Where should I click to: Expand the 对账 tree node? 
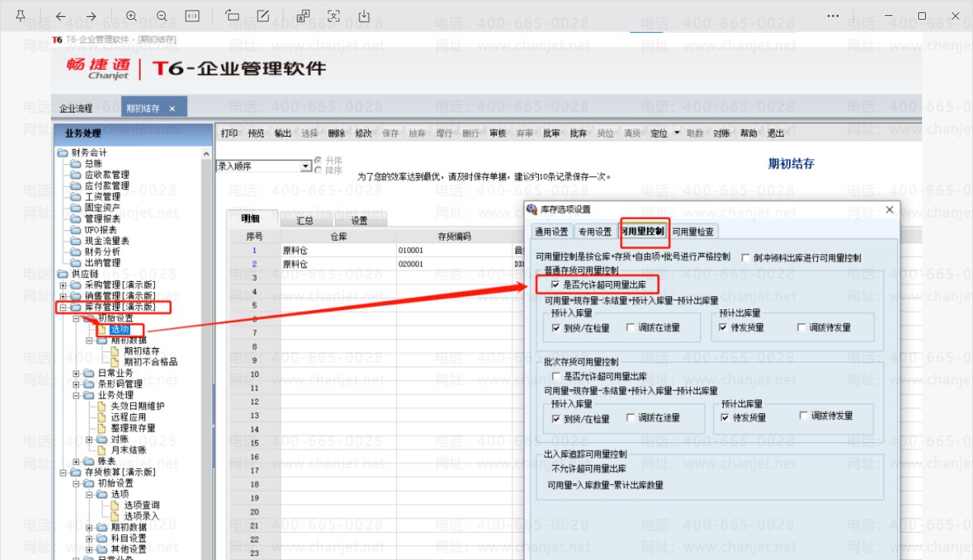89,439
